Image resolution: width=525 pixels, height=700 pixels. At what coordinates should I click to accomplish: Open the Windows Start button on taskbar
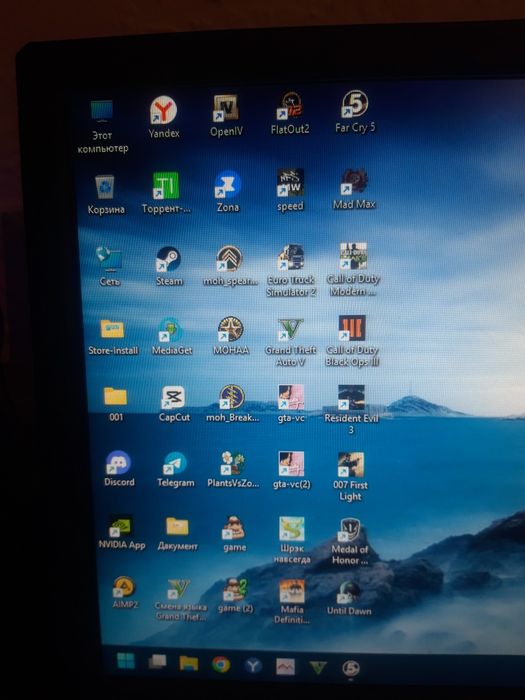(125, 661)
